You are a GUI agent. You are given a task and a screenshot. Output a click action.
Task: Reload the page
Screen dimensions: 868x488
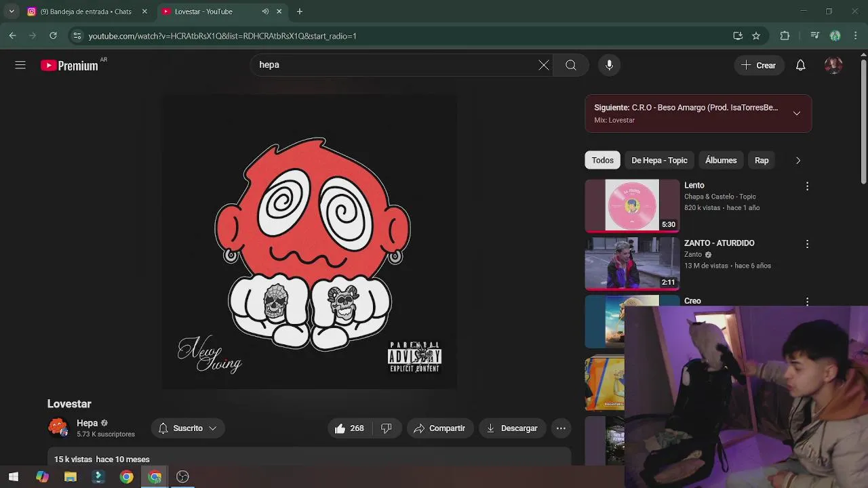53,36
